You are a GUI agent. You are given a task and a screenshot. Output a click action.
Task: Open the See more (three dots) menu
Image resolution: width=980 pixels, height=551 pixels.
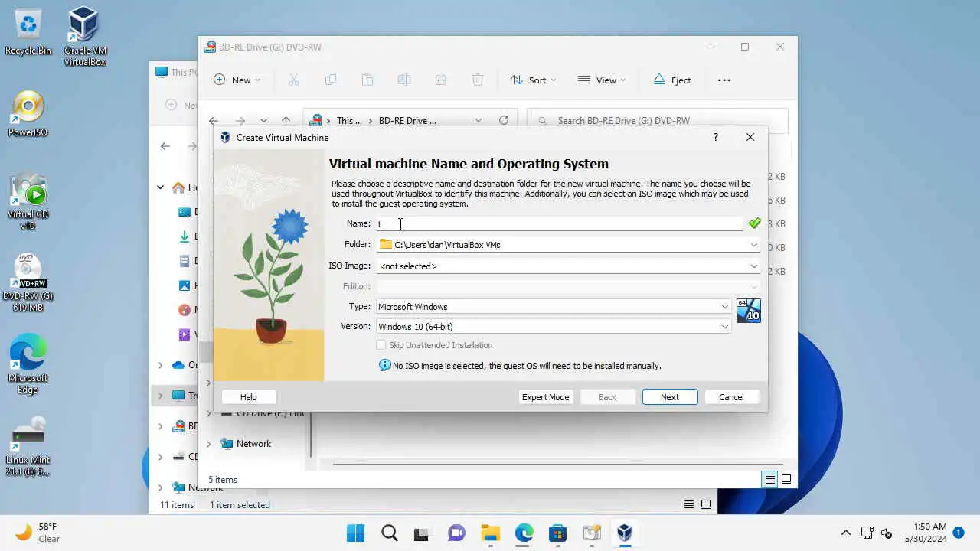coord(724,80)
